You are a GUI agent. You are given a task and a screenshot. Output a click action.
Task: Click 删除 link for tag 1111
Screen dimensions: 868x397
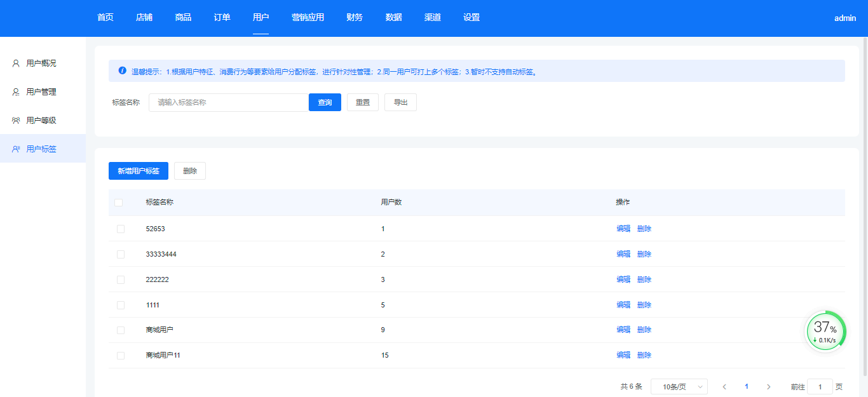pyautogui.click(x=644, y=305)
